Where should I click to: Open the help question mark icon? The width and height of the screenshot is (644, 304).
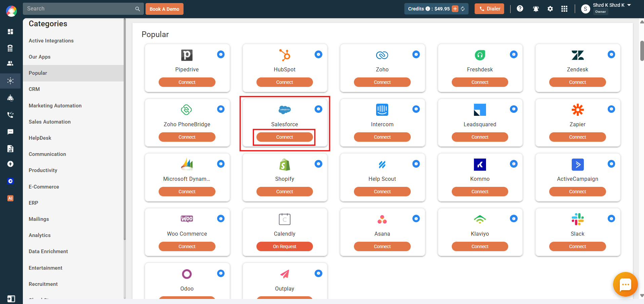click(x=520, y=9)
